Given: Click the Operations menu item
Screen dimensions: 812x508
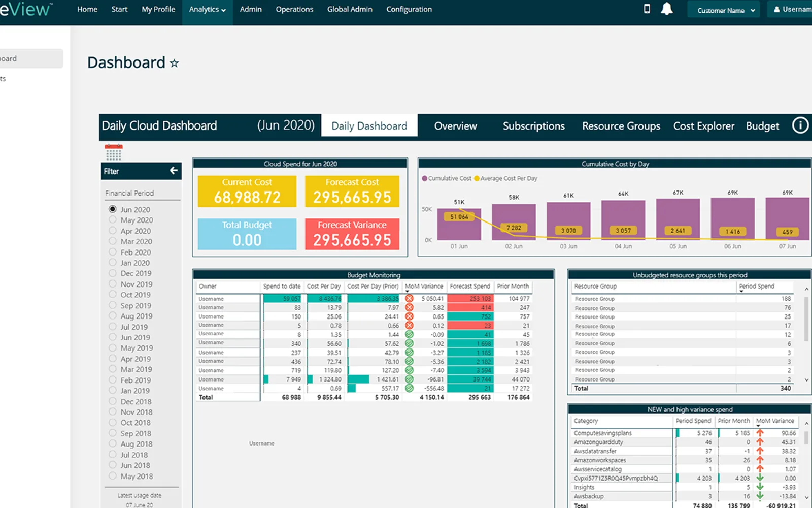Looking at the screenshot, I should point(294,9).
